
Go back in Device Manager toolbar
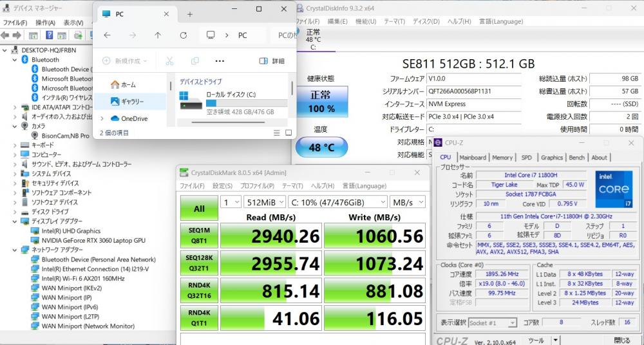(x=5, y=35)
